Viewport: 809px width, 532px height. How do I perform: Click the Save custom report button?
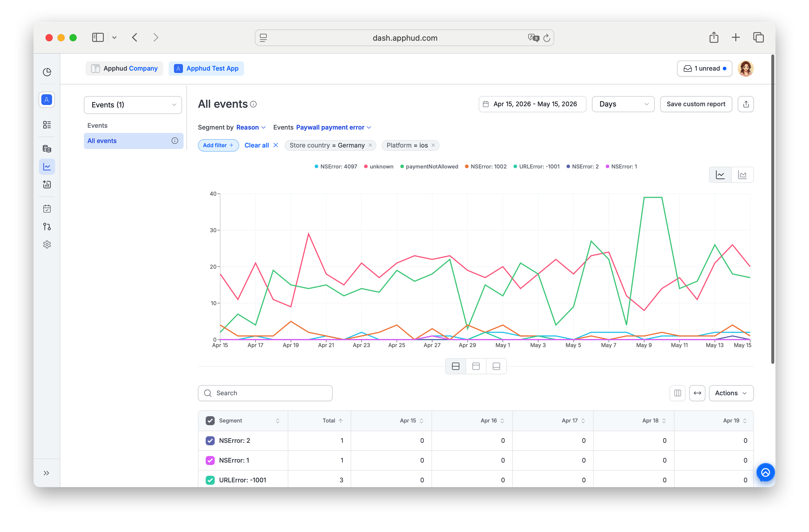coord(696,104)
